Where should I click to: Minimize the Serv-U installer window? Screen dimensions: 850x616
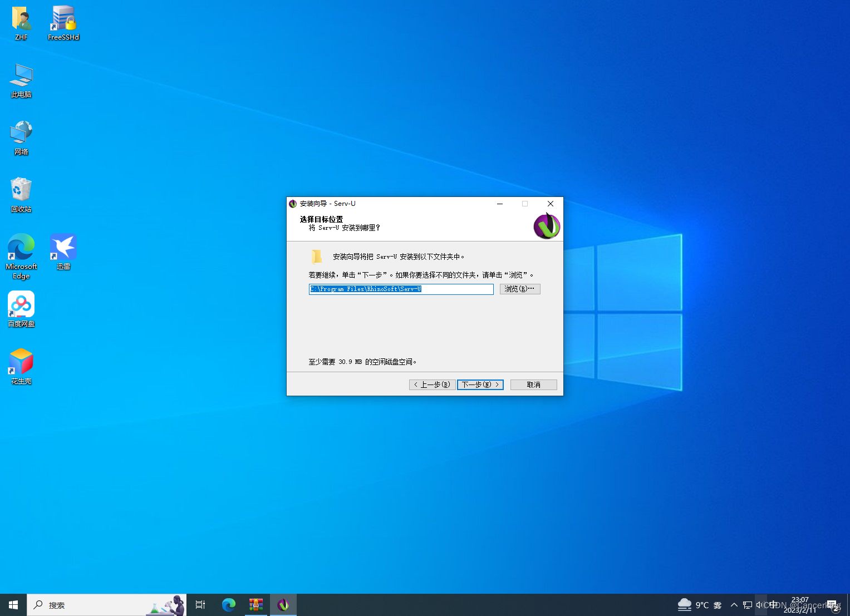[500, 204]
